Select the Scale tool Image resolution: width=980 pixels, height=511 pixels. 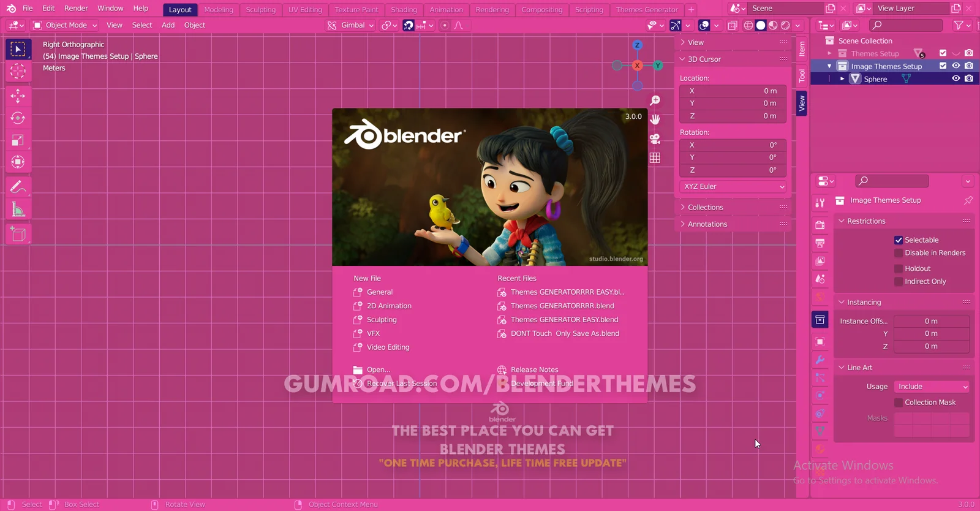click(18, 140)
